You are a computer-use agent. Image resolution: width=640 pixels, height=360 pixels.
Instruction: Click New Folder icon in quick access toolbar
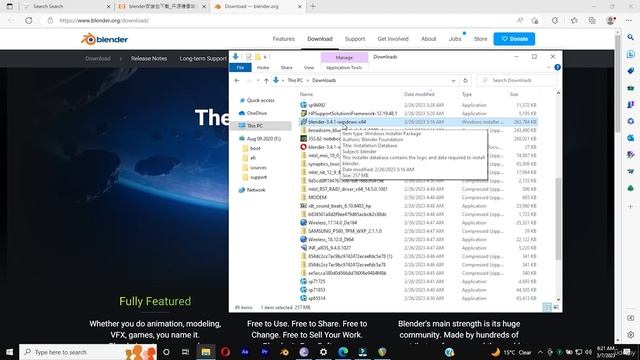pos(258,57)
